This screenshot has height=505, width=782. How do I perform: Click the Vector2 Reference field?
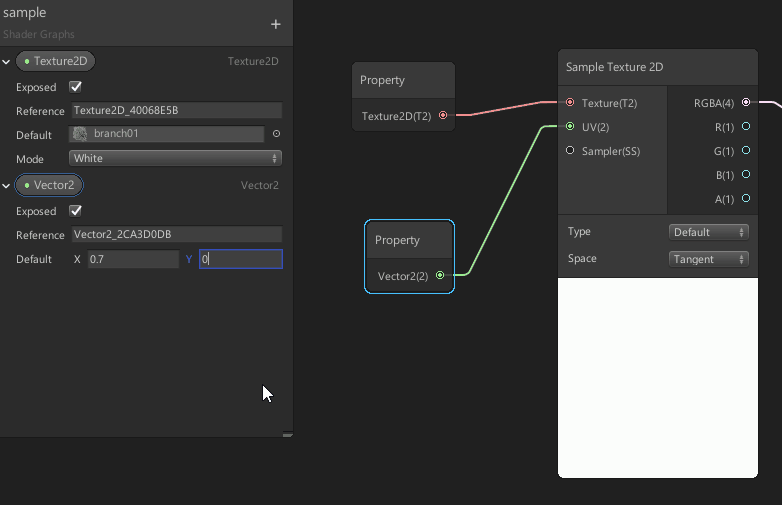coord(177,234)
